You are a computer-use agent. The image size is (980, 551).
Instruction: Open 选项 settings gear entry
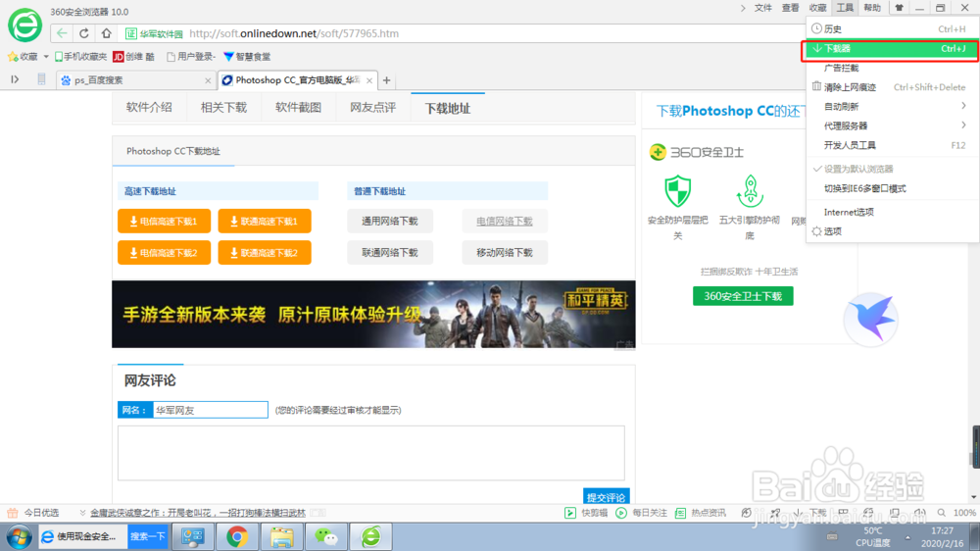pos(892,231)
